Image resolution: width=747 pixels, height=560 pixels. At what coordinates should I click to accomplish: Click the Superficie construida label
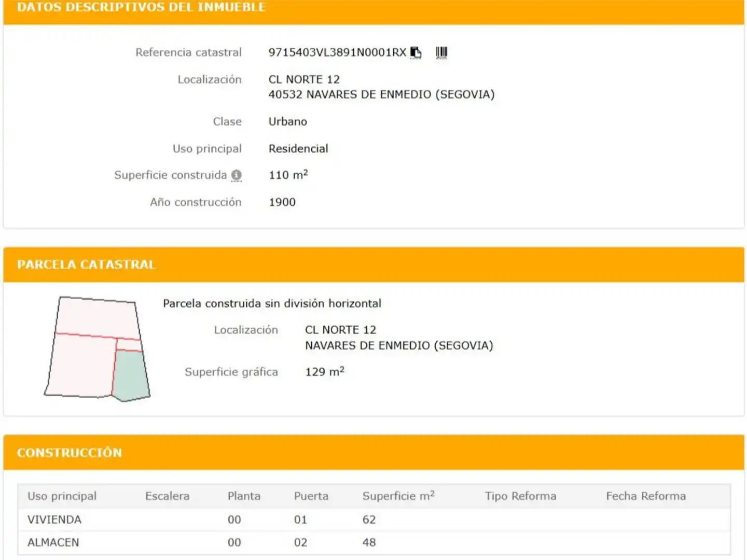coord(171,175)
